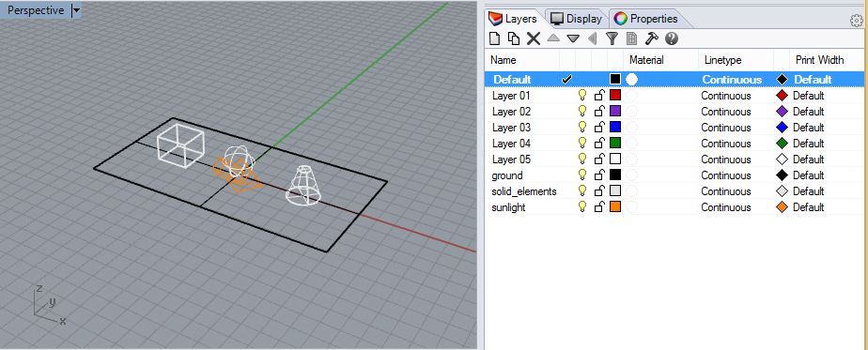
Task: Switch to the Display tab
Action: tap(577, 19)
